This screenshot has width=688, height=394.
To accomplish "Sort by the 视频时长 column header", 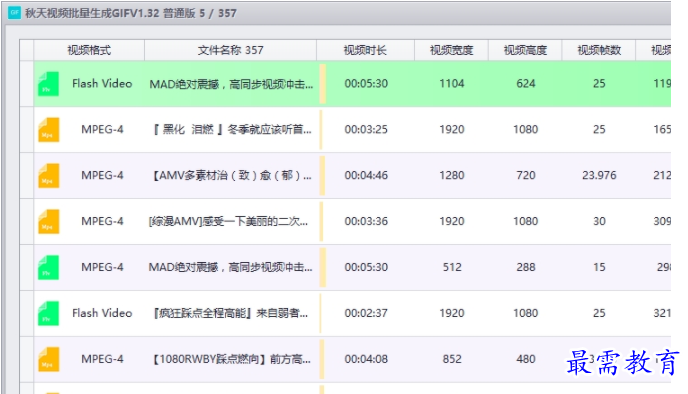I will [366, 50].
